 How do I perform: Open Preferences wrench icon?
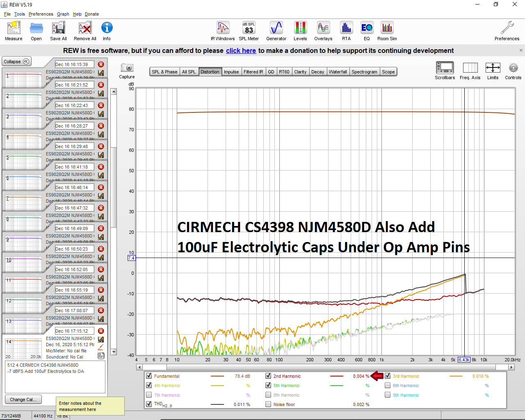click(507, 28)
